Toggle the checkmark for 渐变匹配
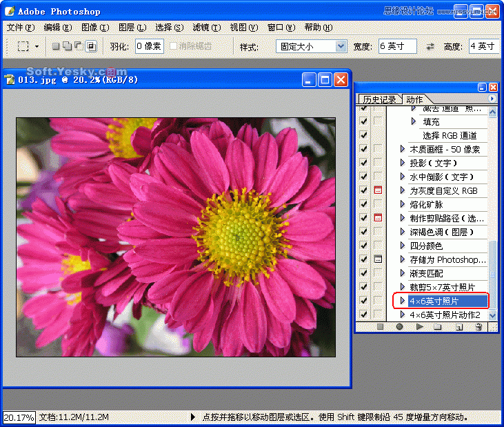 coord(364,273)
